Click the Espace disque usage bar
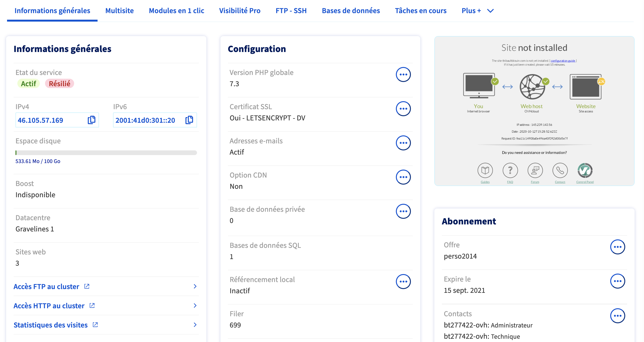The image size is (644, 342). coord(106,152)
